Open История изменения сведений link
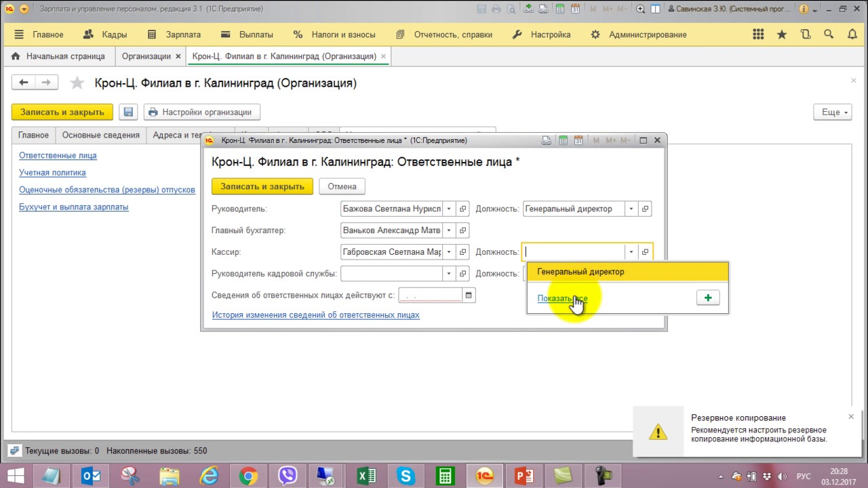Screen dimensions: 868x488 pos(316,315)
